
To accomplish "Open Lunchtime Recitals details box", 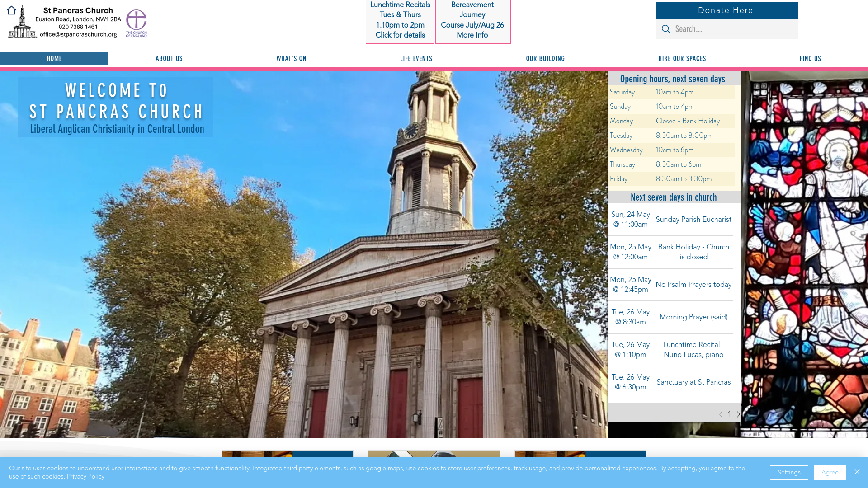I will pos(400,22).
